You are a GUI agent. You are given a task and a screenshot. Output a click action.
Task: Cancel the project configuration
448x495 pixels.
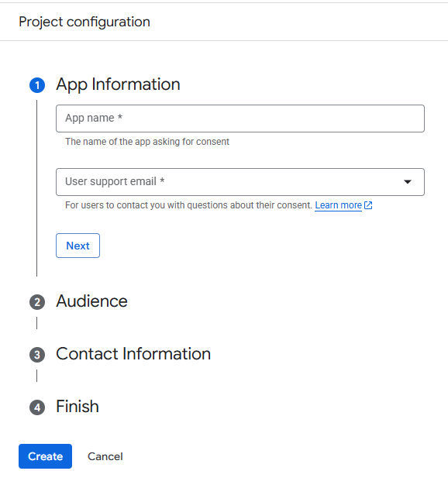click(105, 456)
